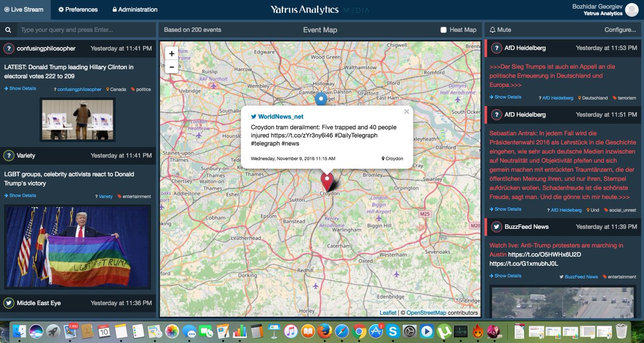The width and height of the screenshot is (644, 343).
Task: Click the Canada location tag
Action: (116, 90)
